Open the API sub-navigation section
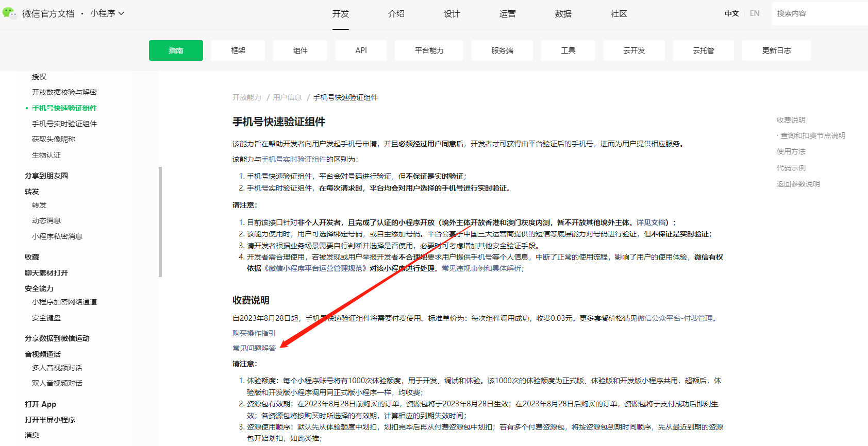This screenshot has height=446, width=868. point(361,50)
